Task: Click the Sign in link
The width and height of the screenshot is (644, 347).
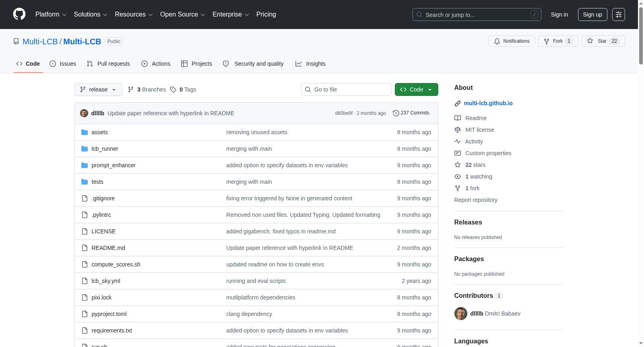Action: tap(559, 15)
